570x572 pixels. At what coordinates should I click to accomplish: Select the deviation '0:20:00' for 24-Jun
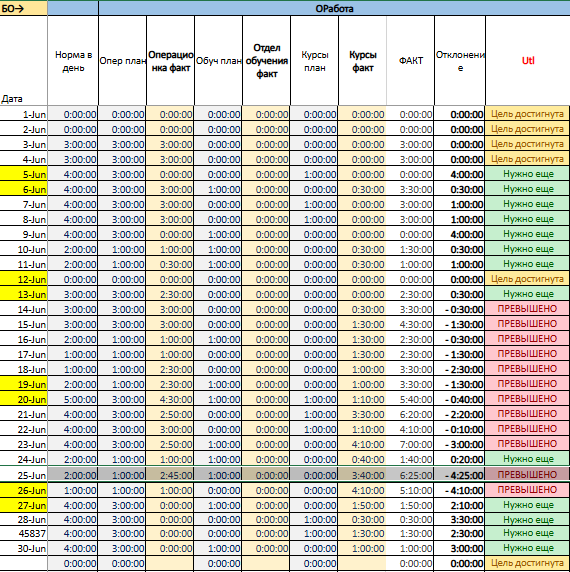point(460,459)
